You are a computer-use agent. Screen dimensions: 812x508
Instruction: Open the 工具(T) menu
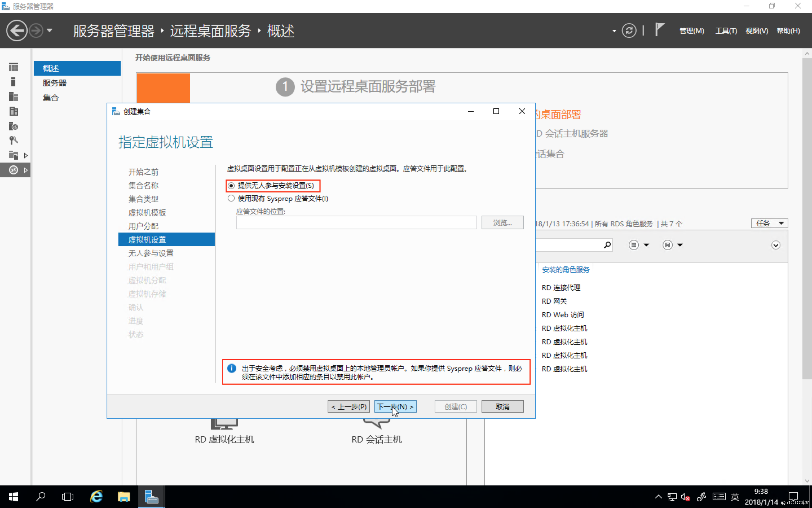(x=726, y=31)
